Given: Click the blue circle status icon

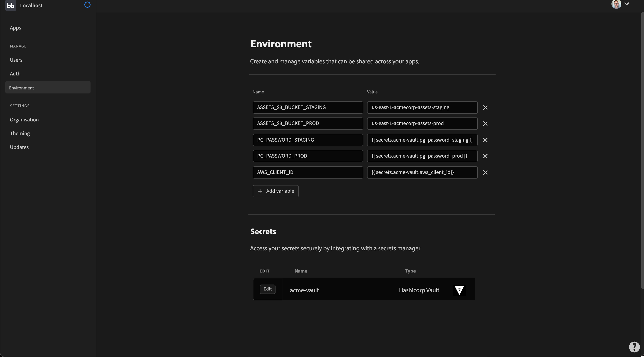Looking at the screenshot, I should [x=87, y=4].
